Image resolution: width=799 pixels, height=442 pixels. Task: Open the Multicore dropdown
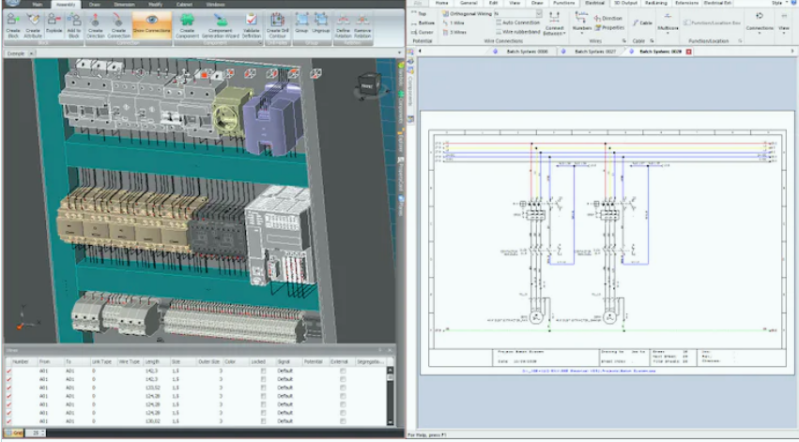click(x=669, y=30)
